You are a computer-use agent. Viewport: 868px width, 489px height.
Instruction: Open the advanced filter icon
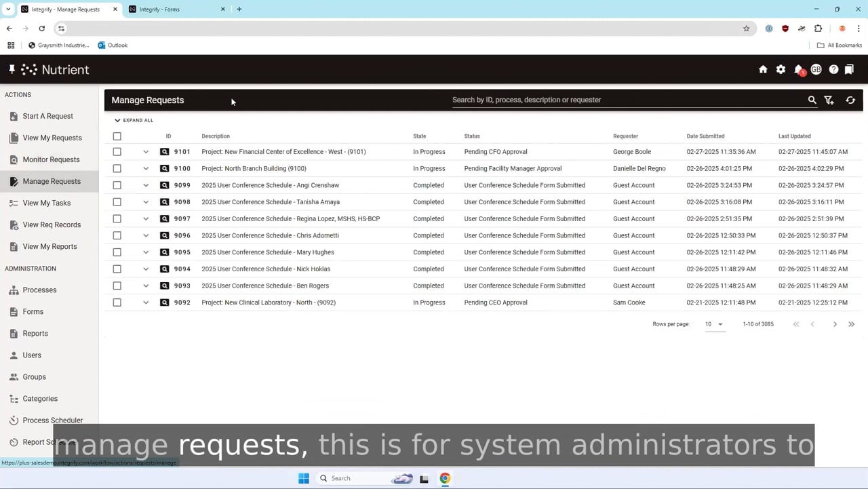click(829, 100)
